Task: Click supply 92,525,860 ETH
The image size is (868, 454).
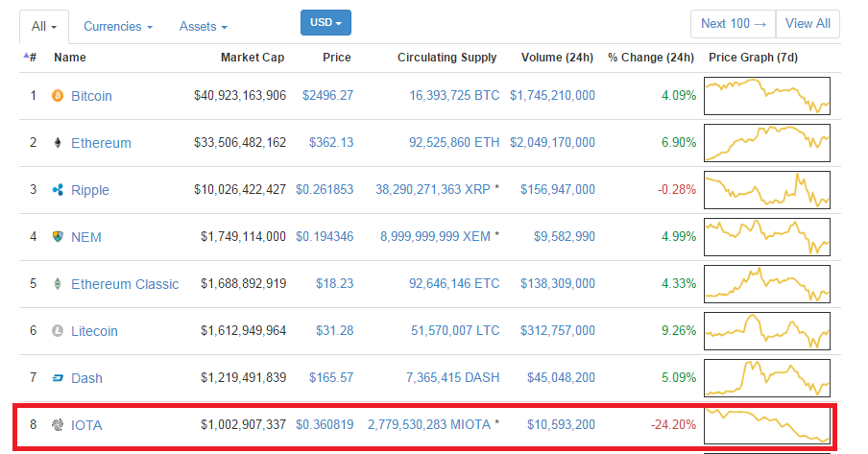Action: tap(454, 142)
